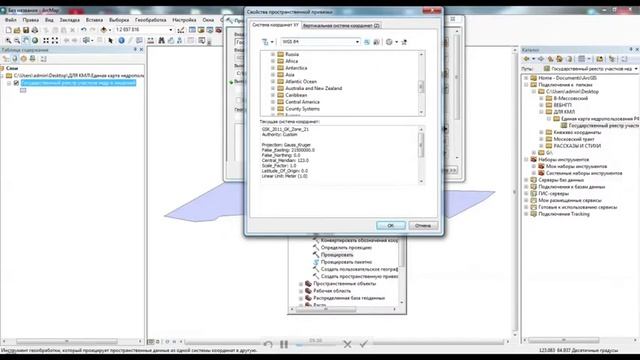The width and height of the screenshot is (640, 360).
Task: Click the pause icon at bottom
Action: pyautogui.click(x=284, y=344)
